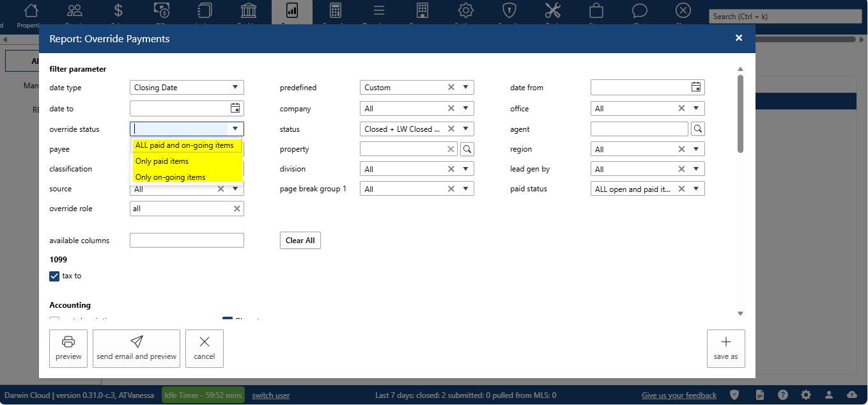Click the send email and preview button

[136, 349]
